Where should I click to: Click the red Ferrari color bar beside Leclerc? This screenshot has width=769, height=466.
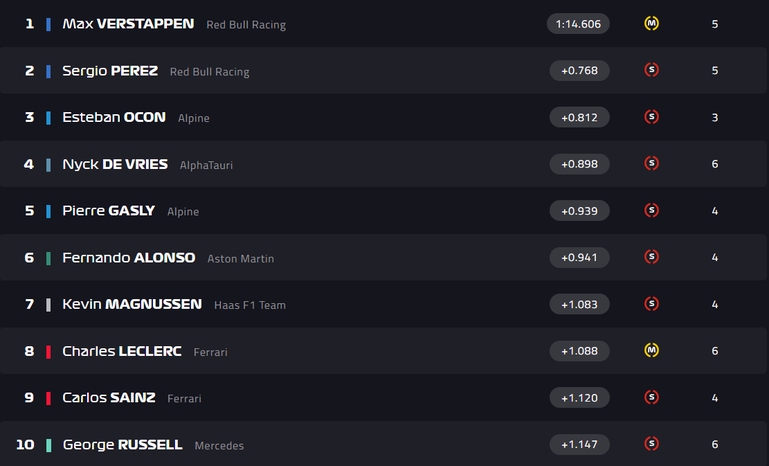(x=49, y=352)
